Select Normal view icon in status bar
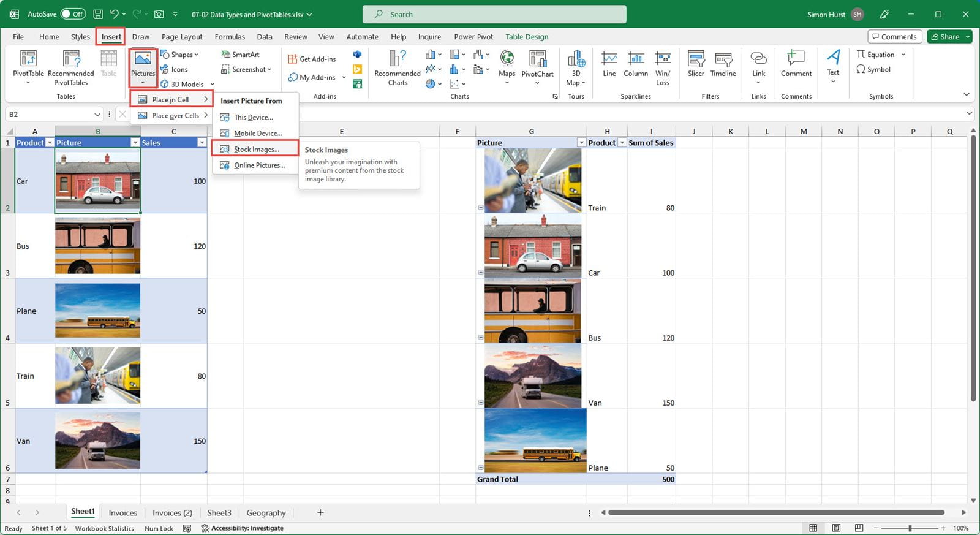 click(813, 528)
